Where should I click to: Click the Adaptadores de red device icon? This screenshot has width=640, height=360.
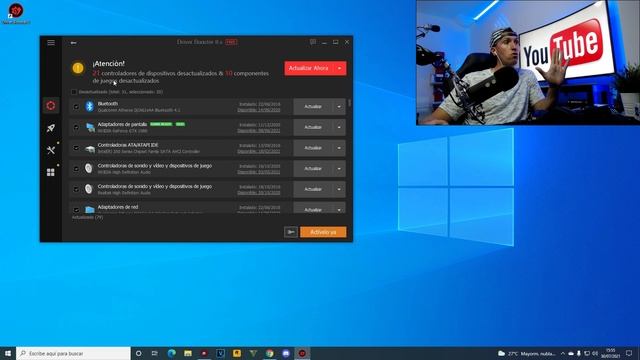pyautogui.click(x=90, y=209)
